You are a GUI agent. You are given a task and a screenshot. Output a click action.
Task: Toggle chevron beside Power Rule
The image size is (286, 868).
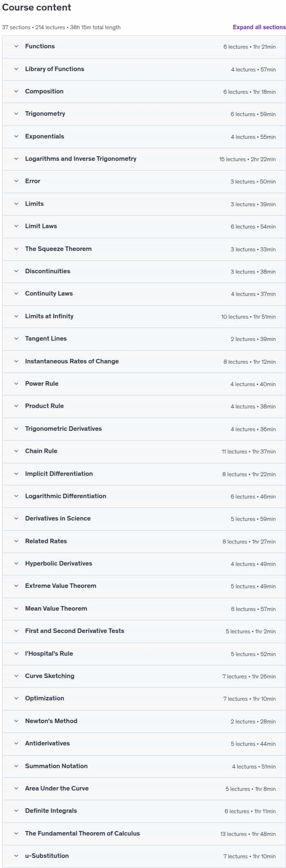click(x=16, y=384)
